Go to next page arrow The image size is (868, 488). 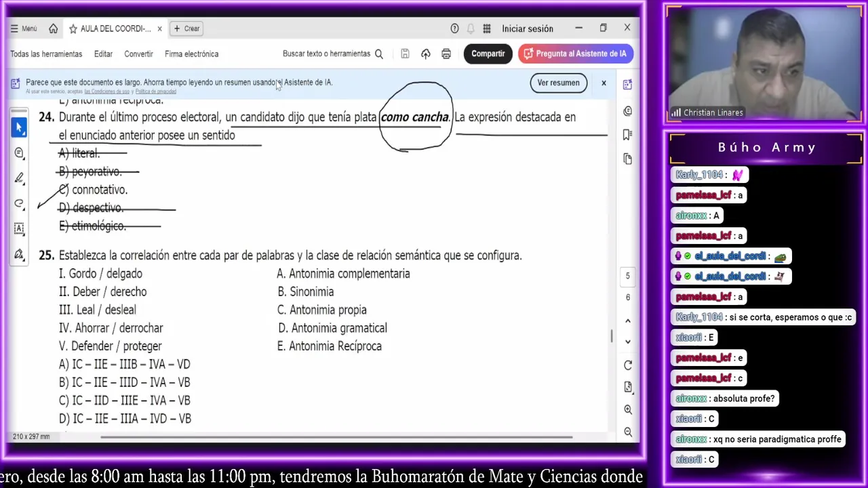tap(627, 342)
